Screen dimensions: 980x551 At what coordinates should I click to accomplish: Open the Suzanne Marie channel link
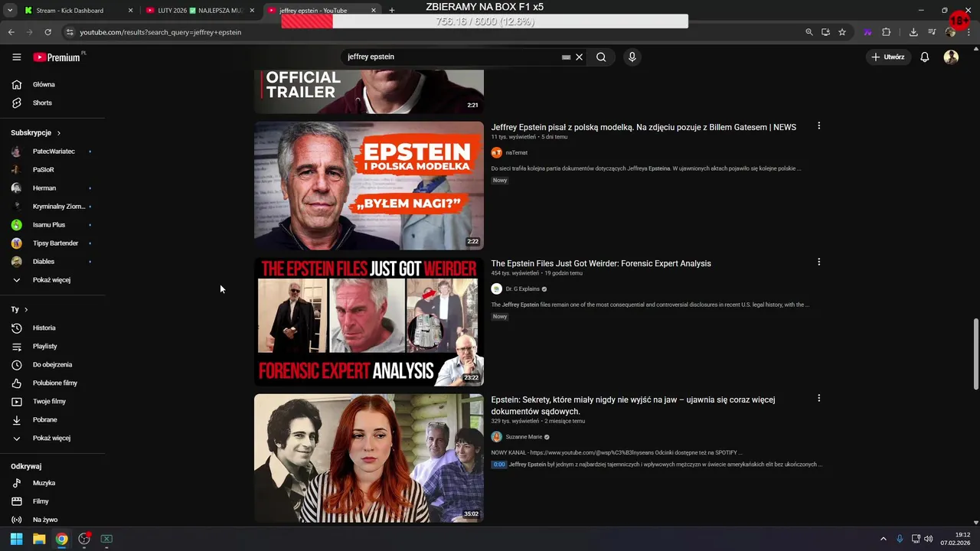click(x=524, y=436)
